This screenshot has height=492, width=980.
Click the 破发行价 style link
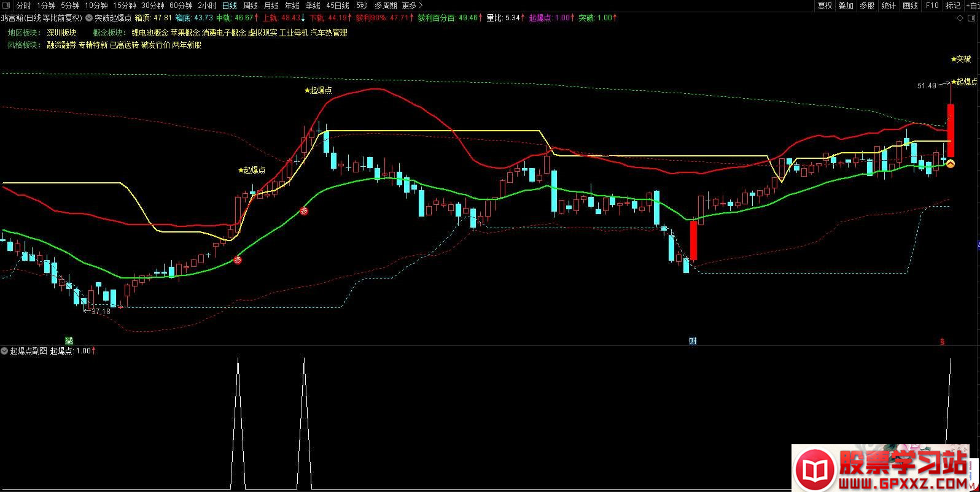coord(155,45)
